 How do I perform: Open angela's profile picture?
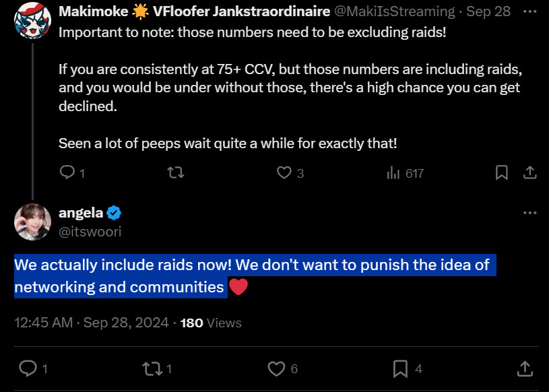point(32,222)
